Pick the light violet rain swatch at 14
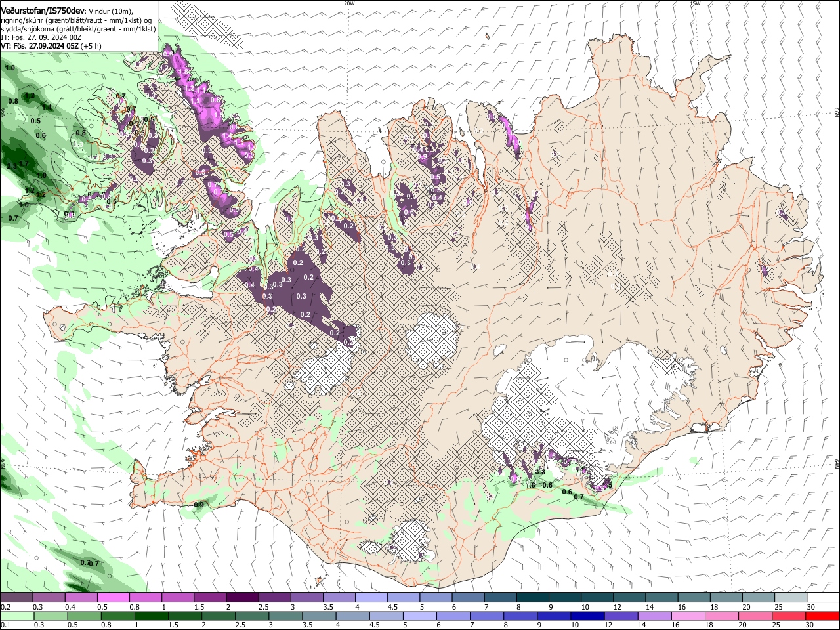This screenshot has height=630, width=840. click(x=655, y=616)
